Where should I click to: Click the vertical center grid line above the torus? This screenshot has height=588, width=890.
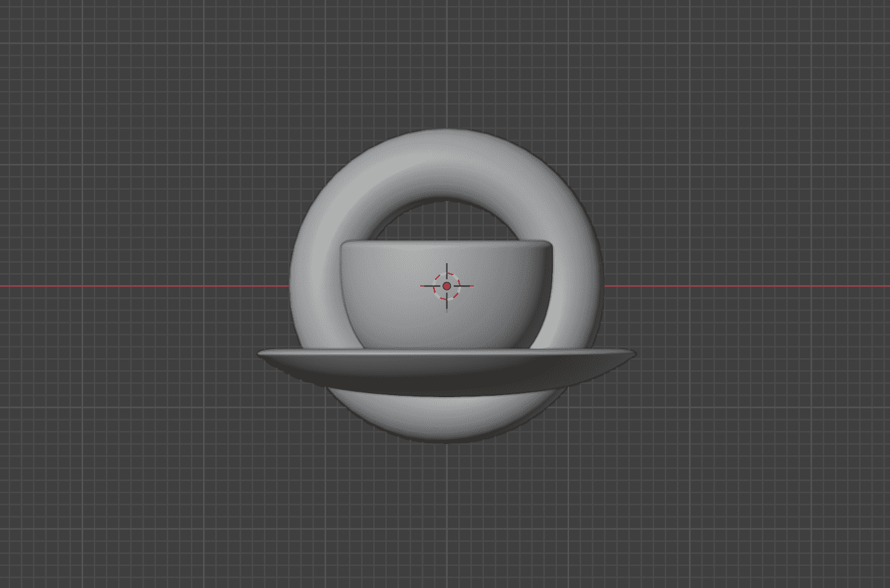coord(447,67)
